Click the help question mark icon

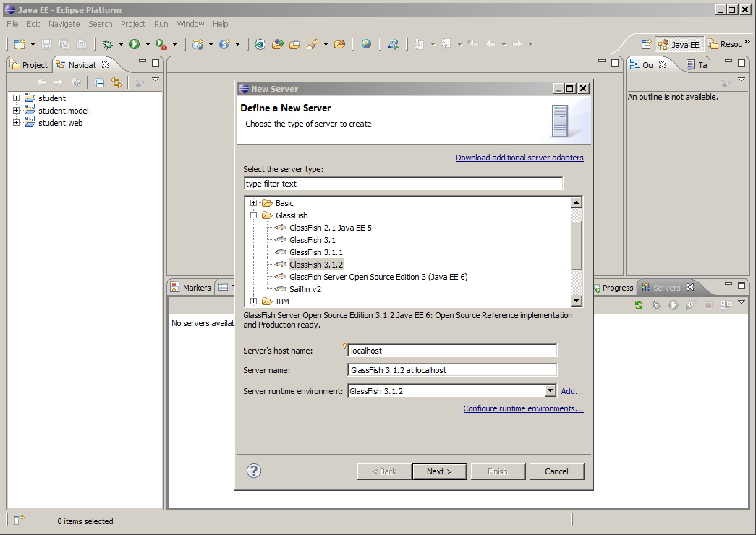click(254, 471)
